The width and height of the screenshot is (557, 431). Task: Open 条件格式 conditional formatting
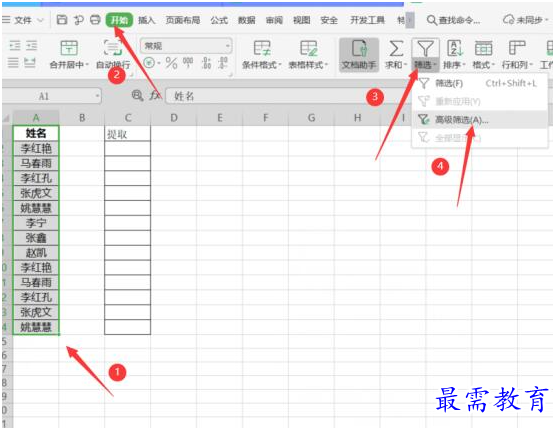pyautogui.click(x=262, y=54)
